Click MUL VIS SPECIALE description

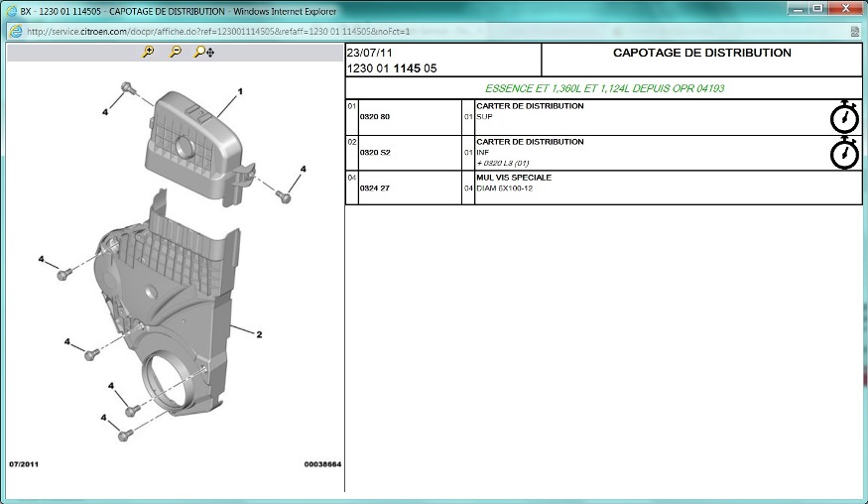click(x=514, y=178)
